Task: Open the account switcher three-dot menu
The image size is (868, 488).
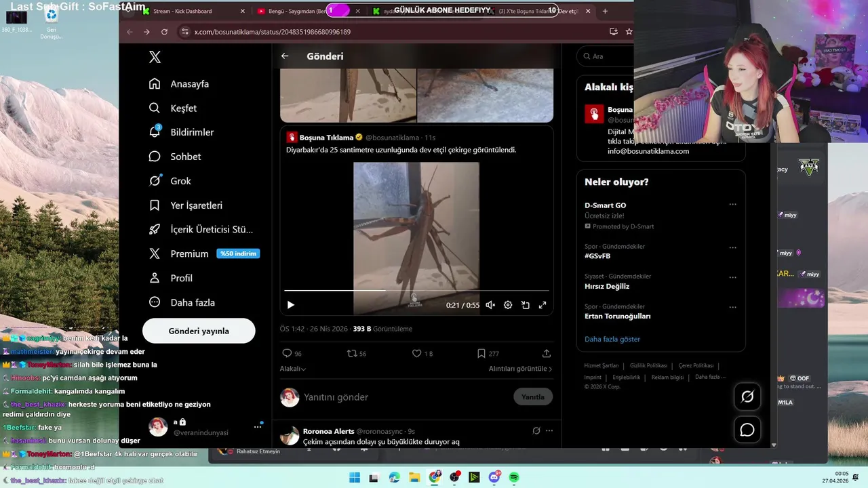Action: (x=258, y=426)
